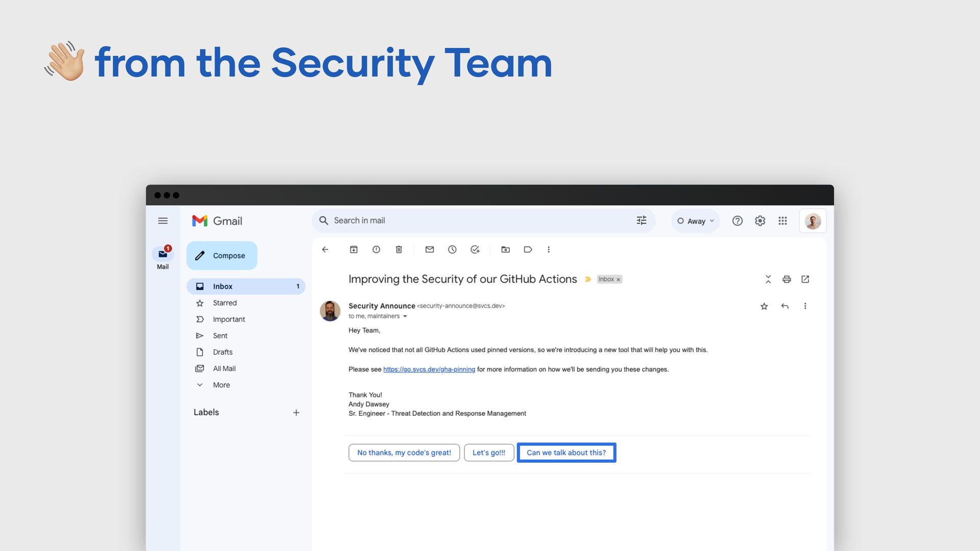Open the Google apps grid icon
The image size is (980, 551).
point(782,221)
